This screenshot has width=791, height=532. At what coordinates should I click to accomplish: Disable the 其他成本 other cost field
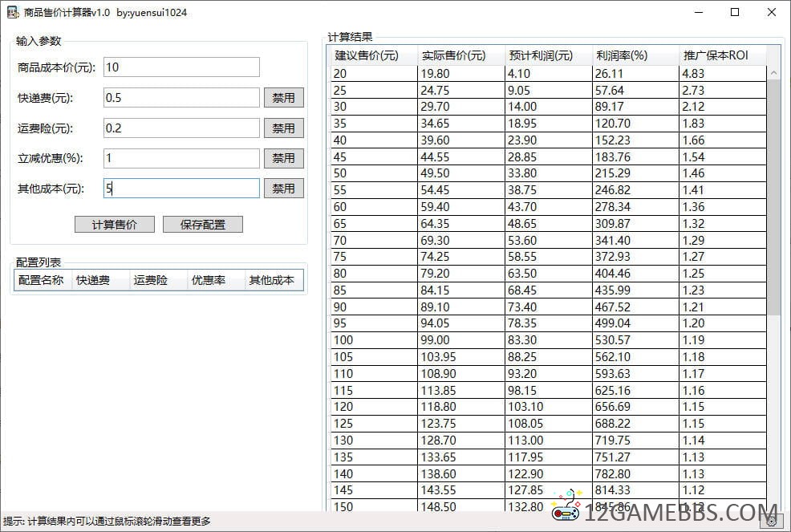pos(283,189)
